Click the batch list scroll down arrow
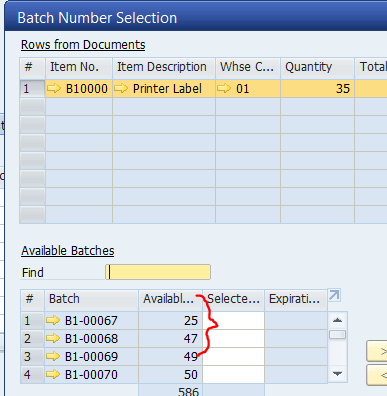The width and height of the screenshot is (387, 396). tap(337, 374)
